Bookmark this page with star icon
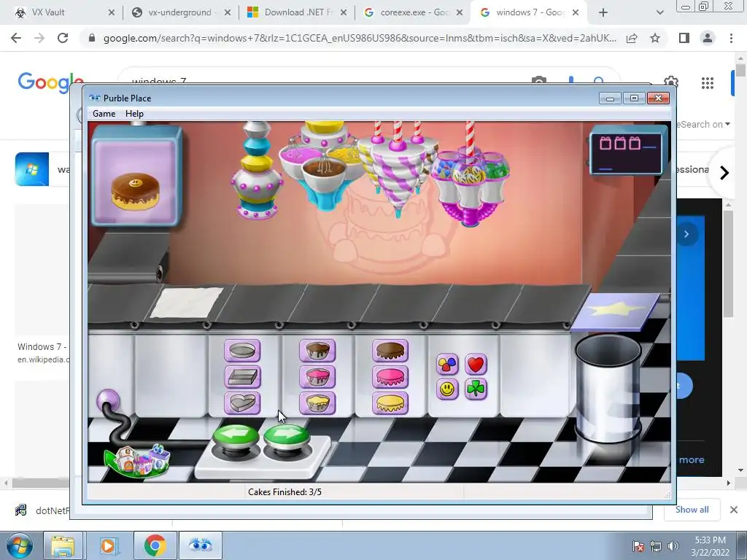 tap(655, 38)
